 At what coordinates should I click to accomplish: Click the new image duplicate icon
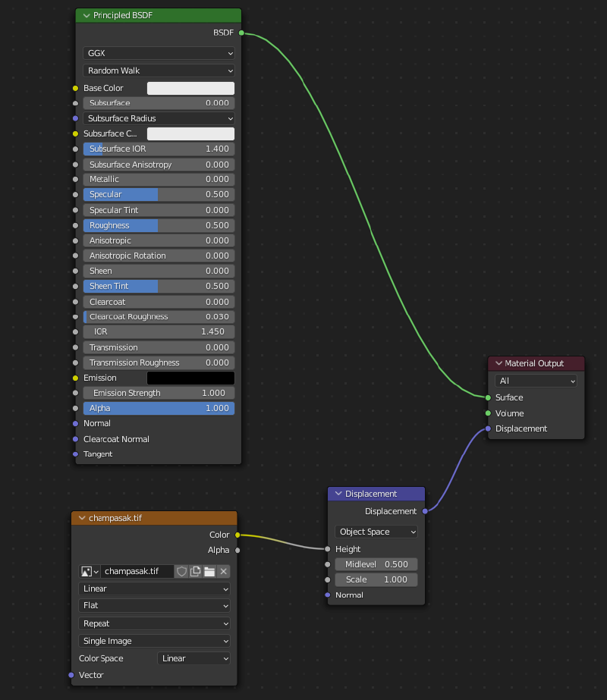[x=196, y=571]
